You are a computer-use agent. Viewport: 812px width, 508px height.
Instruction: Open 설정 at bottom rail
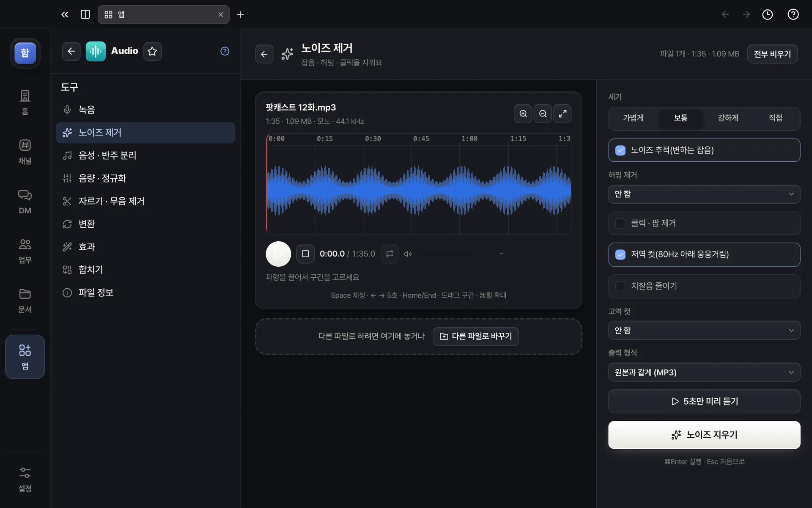tap(25, 479)
